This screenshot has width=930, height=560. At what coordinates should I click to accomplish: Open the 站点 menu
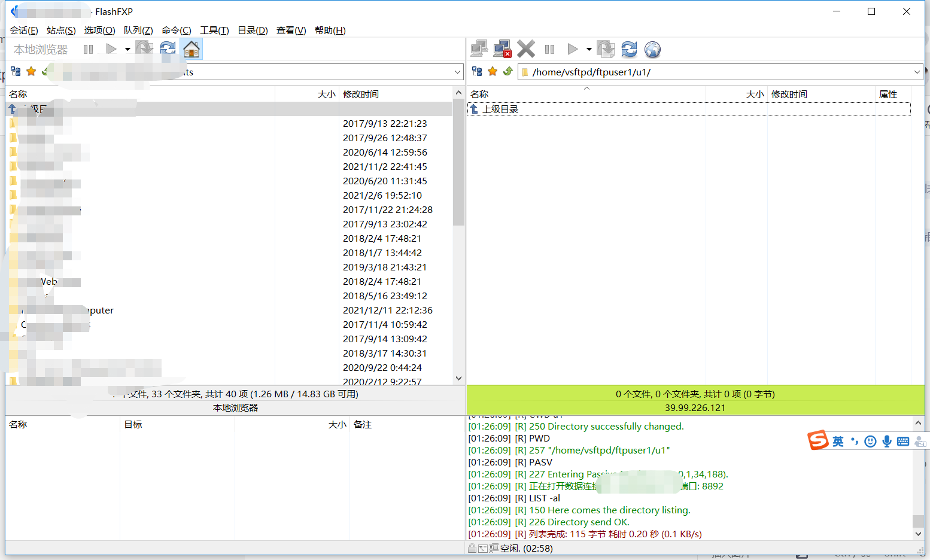[60, 30]
